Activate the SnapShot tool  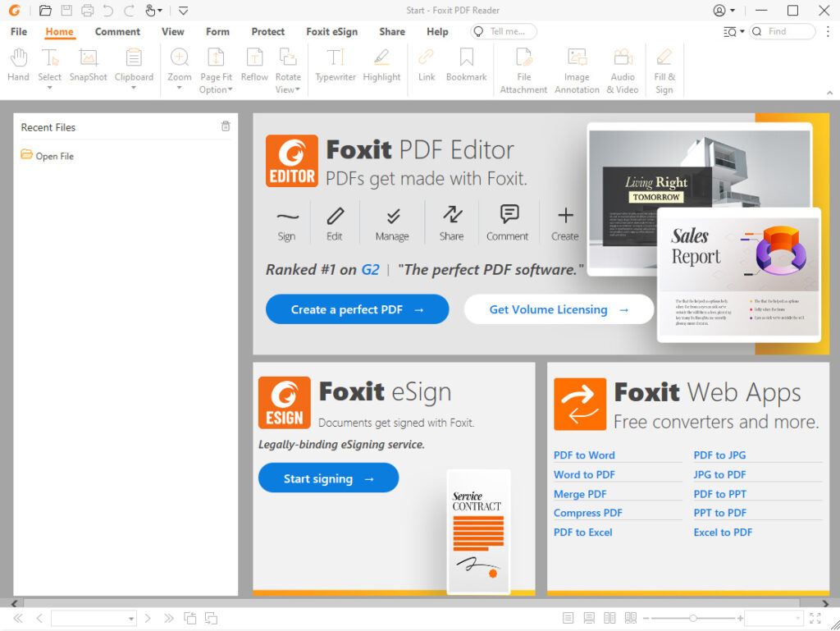click(x=89, y=65)
